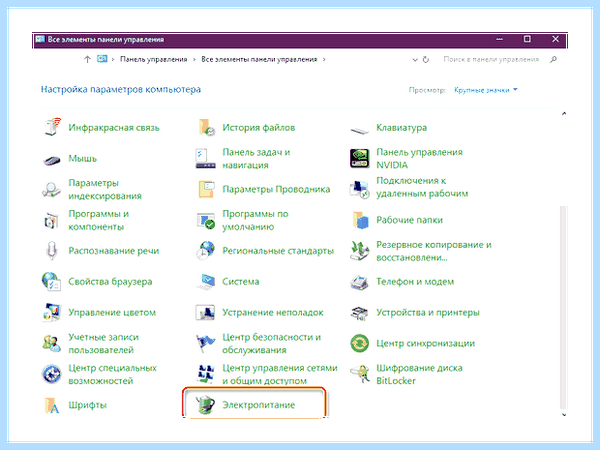
Task: Open Центр синхронизации link
Action: 426,343
